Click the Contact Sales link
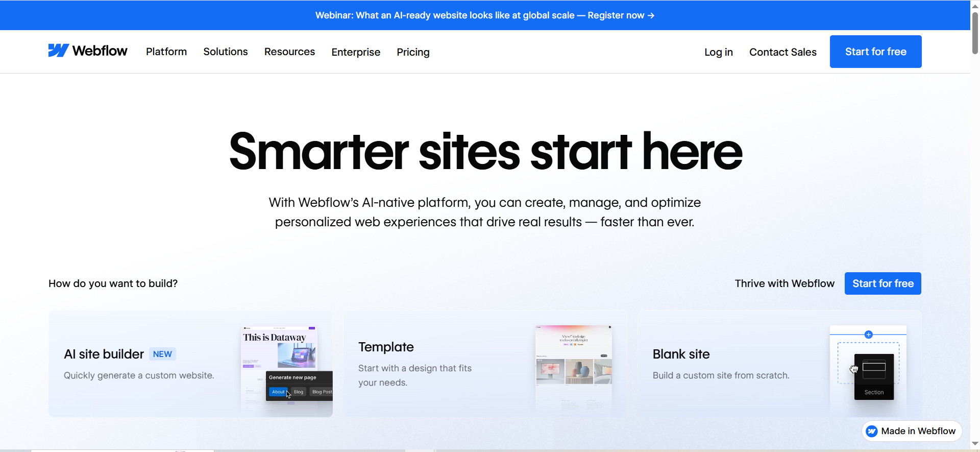The width and height of the screenshot is (980, 452). point(783,52)
